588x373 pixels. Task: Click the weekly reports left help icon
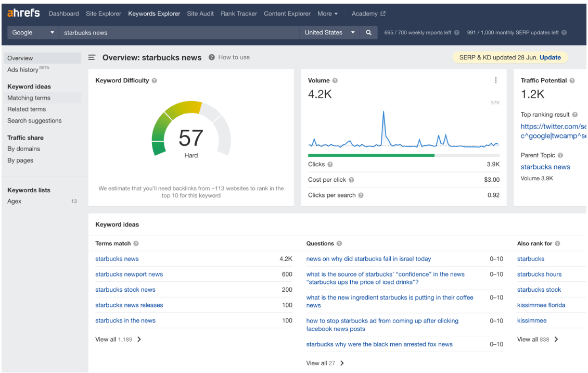click(x=457, y=32)
